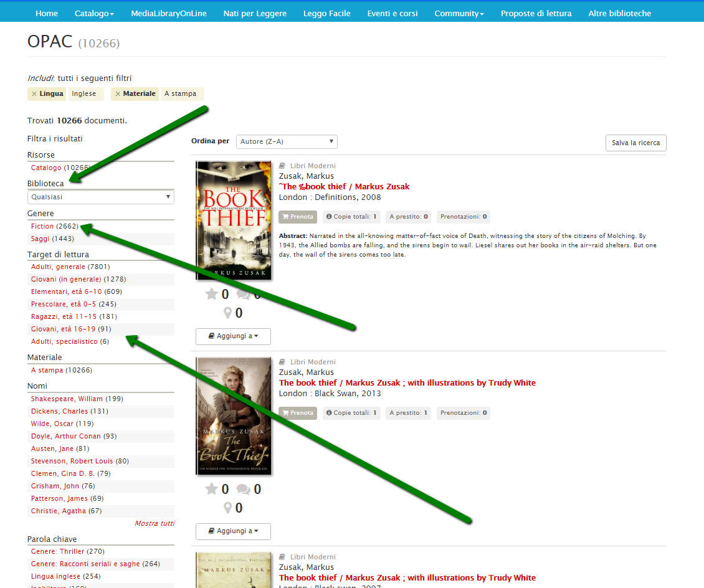
Task: Click the Salva la ricerca button
Action: (x=635, y=143)
